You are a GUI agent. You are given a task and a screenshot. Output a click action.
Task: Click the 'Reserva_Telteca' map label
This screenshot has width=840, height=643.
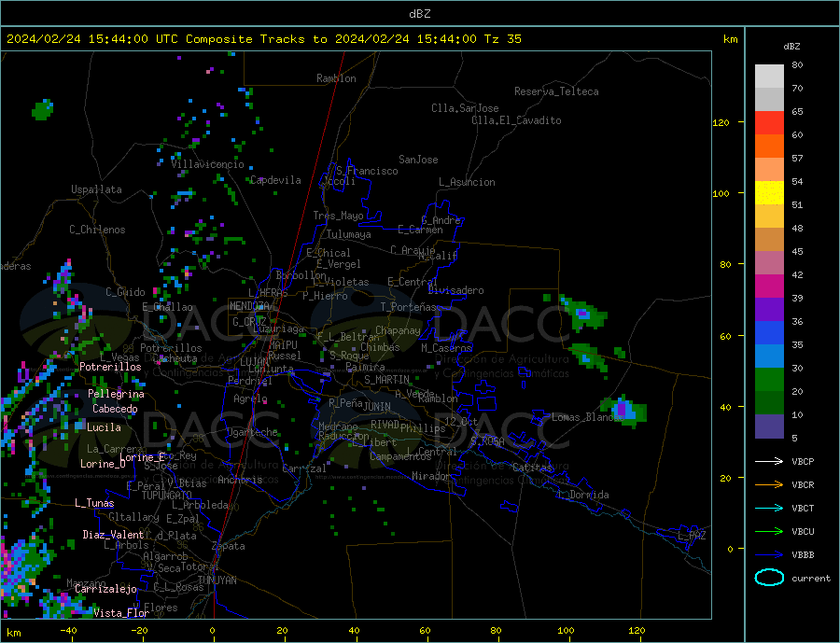556,91
